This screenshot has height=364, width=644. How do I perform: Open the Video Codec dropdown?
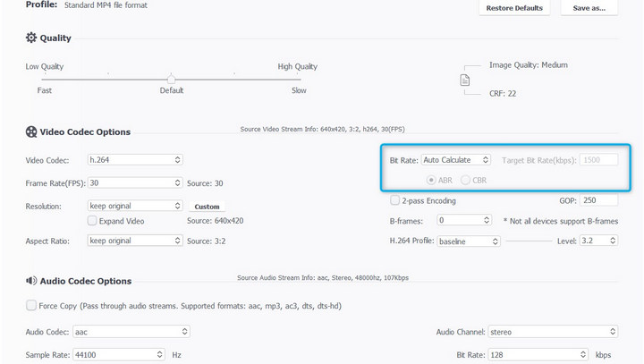[134, 160]
